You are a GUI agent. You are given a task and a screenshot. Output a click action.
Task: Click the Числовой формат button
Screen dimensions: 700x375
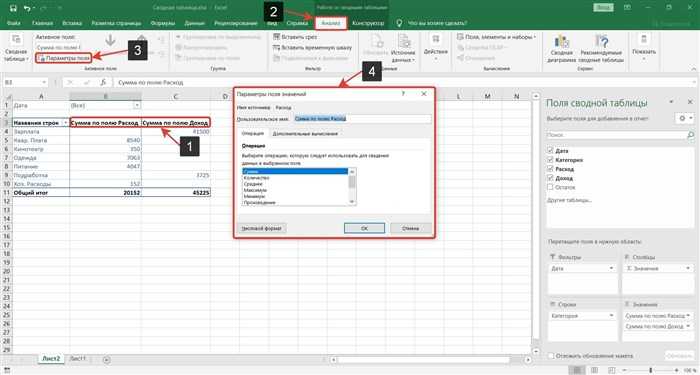pos(262,228)
